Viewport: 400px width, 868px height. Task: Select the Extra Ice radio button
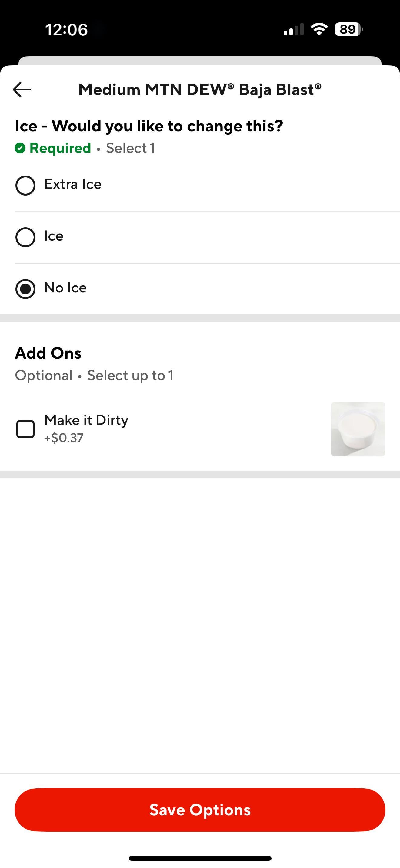[25, 185]
